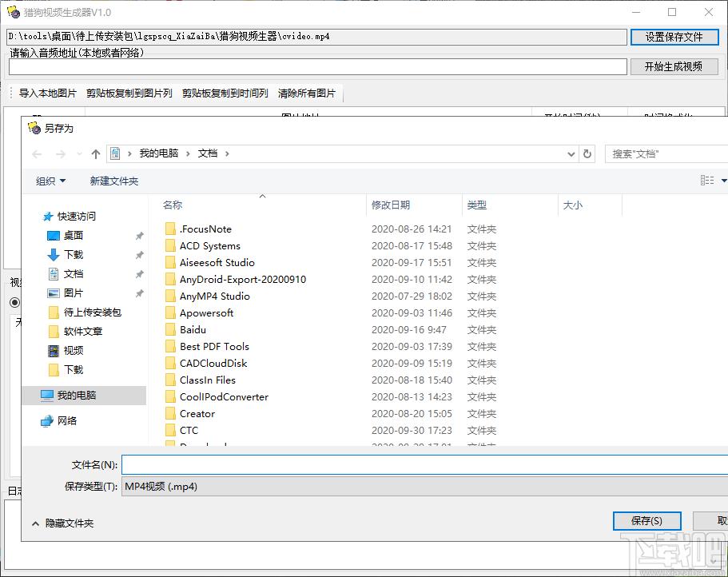Image resolution: width=728 pixels, height=577 pixels.
Task: Expand breadcrumb chevron after 我的电脑
Action: click(x=188, y=153)
